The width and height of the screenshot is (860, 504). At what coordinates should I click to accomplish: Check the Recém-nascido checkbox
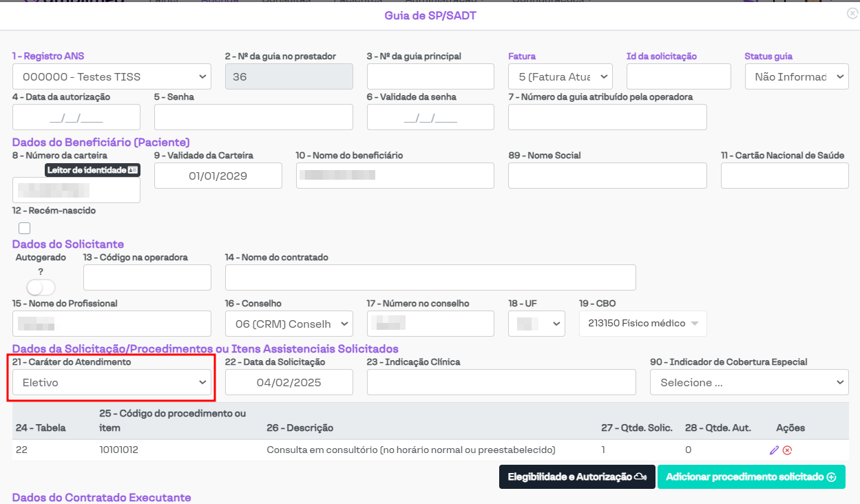[x=25, y=228]
